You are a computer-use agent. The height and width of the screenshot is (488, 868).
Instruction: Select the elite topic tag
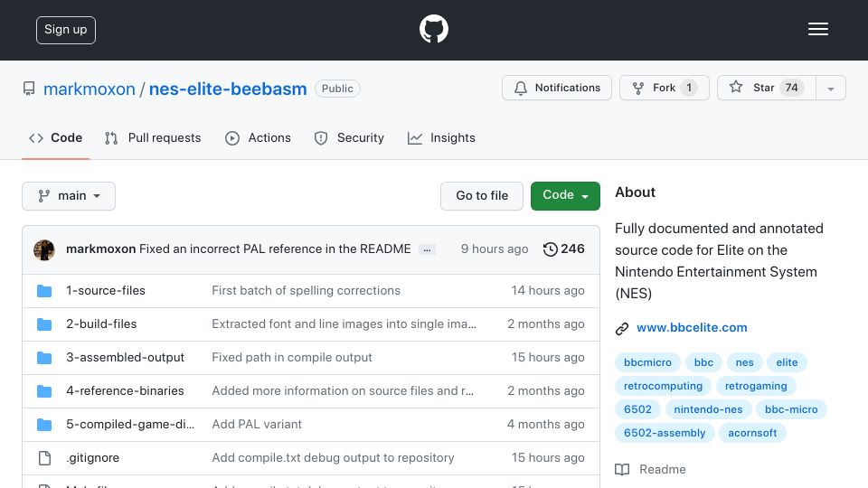coord(787,362)
